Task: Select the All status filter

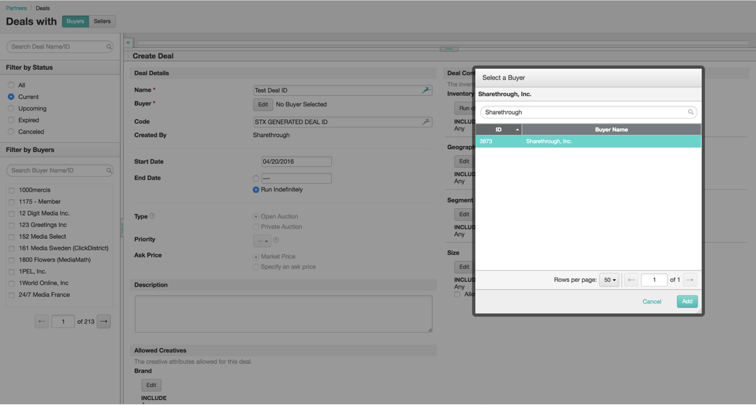Action: (x=11, y=85)
